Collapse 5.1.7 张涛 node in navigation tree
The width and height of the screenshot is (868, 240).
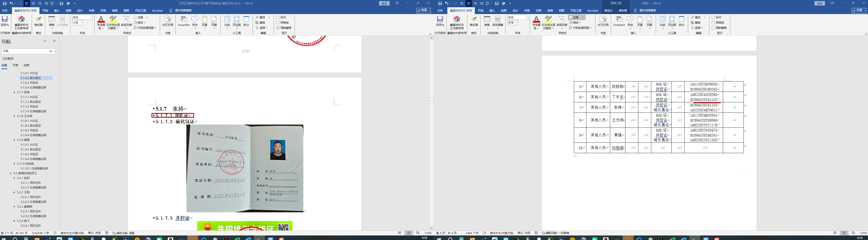click(14, 92)
